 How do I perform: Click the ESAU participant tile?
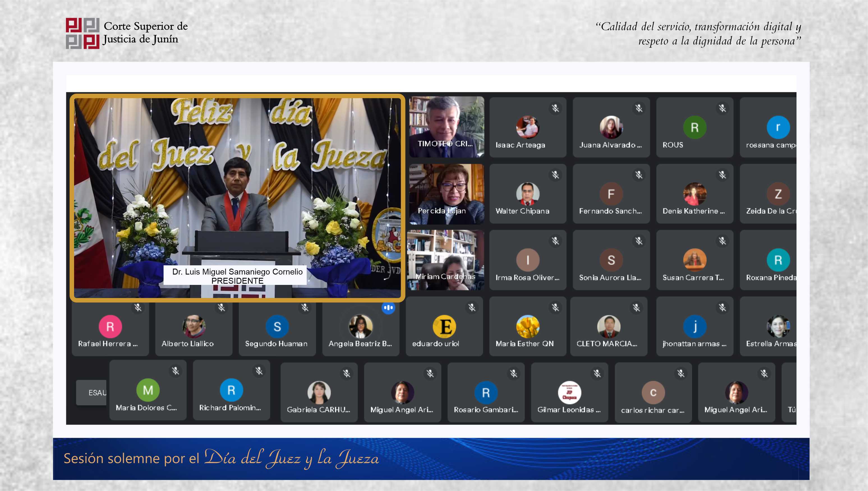pos(91,393)
